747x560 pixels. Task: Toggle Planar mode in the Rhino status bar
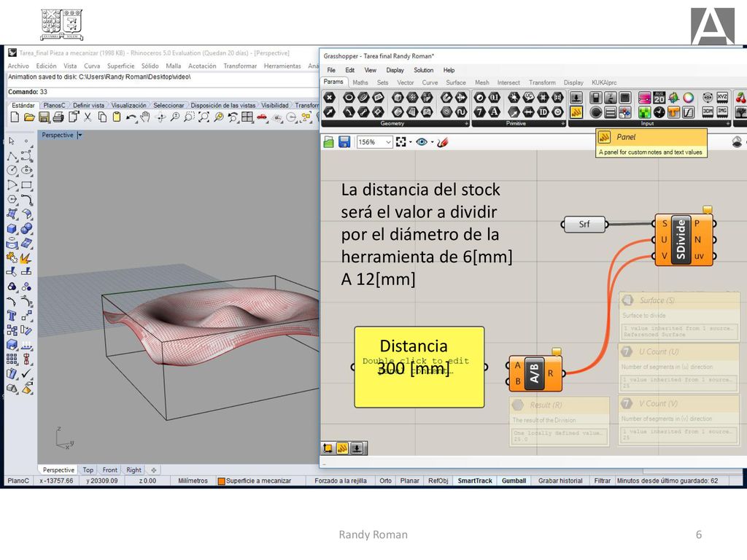410,481
